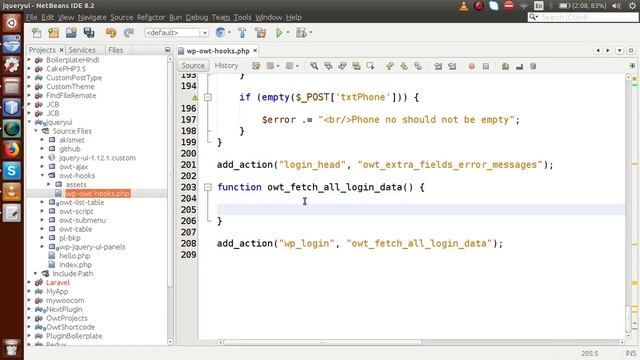Click the VLC cone tray icon
The height and width of the screenshot is (360, 640).
[464, 6]
